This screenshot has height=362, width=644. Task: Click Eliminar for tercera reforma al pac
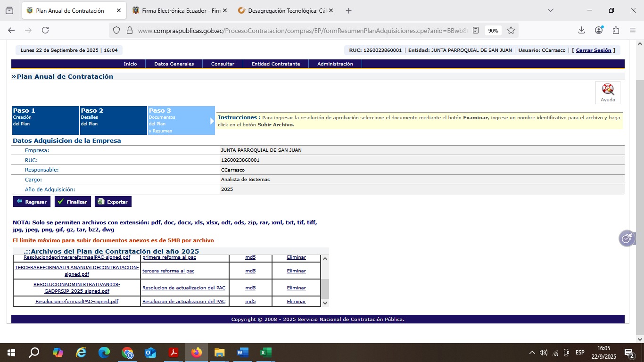[296, 271]
